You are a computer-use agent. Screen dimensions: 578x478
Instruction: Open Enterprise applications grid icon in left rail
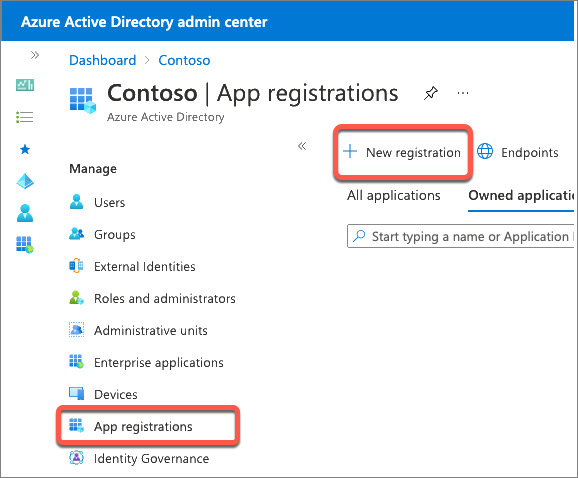pos(25,245)
